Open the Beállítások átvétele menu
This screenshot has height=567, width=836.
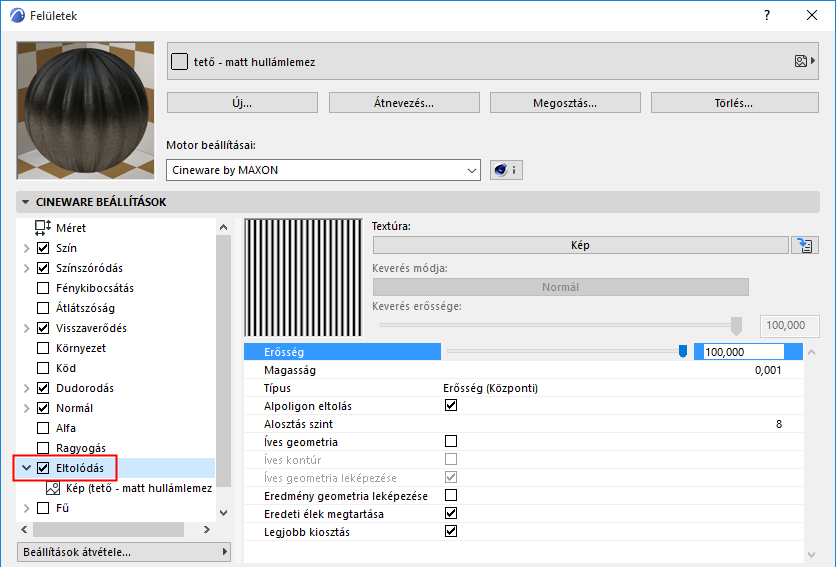click(x=124, y=552)
